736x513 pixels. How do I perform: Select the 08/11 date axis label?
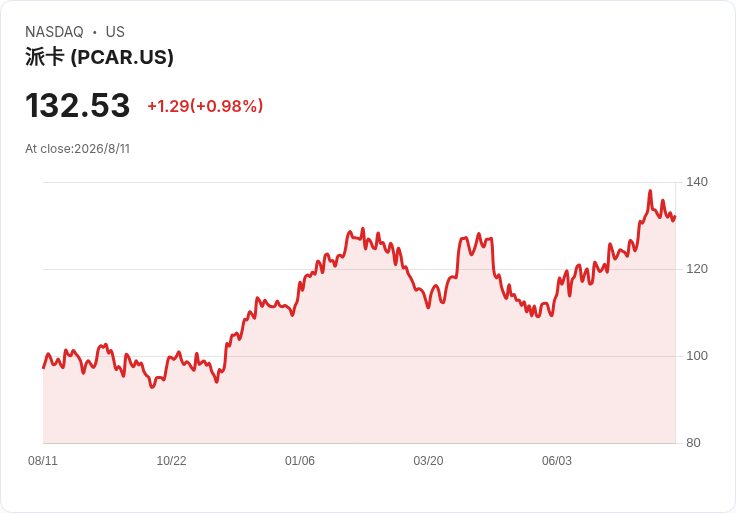click(43, 461)
